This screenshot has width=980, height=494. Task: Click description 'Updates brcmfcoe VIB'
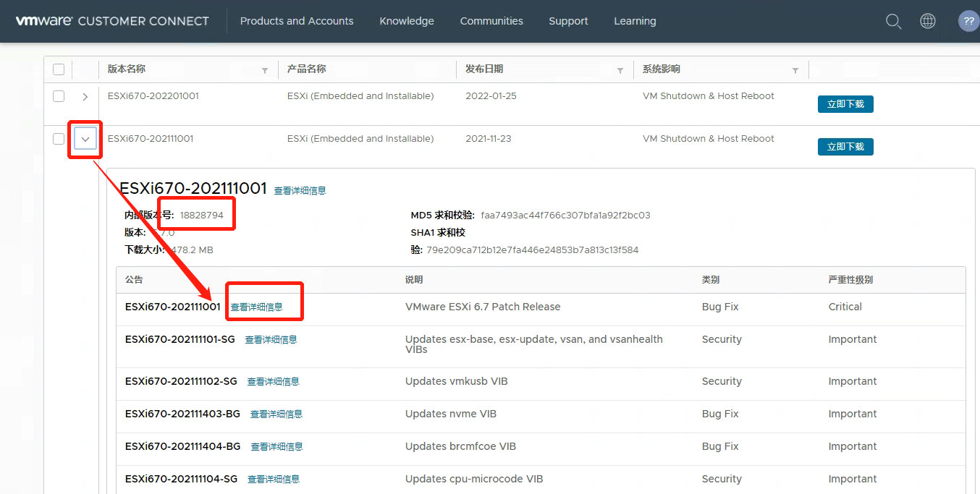pyautogui.click(x=460, y=446)
